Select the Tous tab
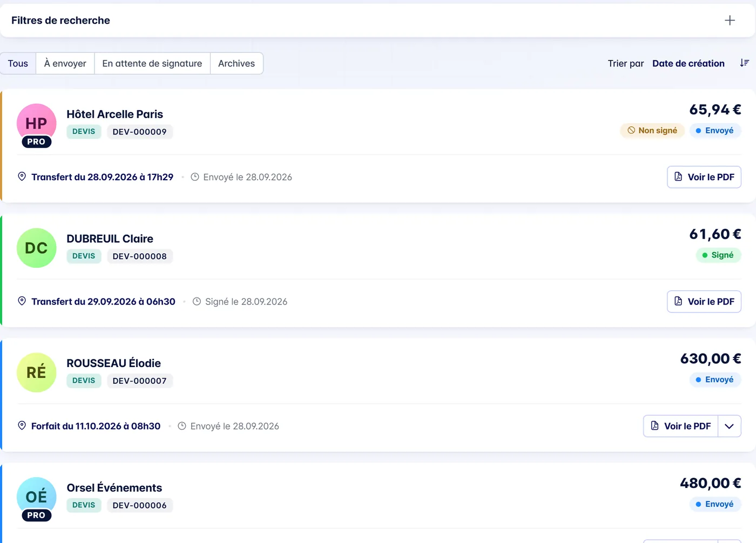 (x=18, y=63)
